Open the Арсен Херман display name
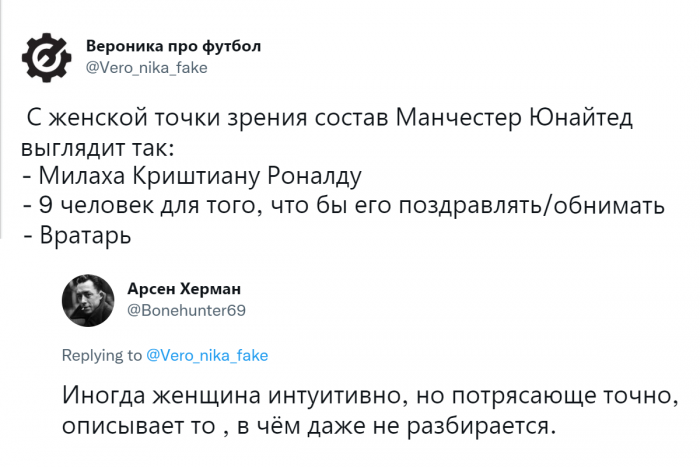The height and width of the screenshot is (467, 700). (184, 289)
